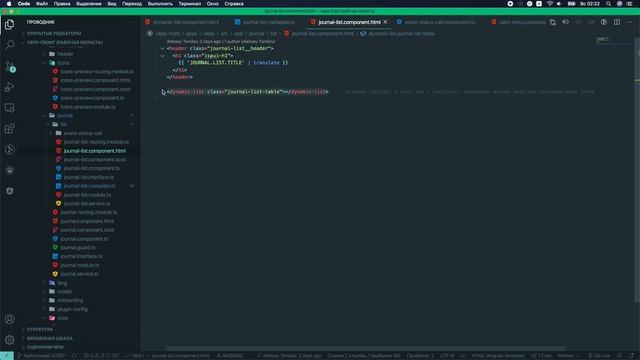
Task: Open the Explorer panel more actions ellipsis
Action: (129, 22)
